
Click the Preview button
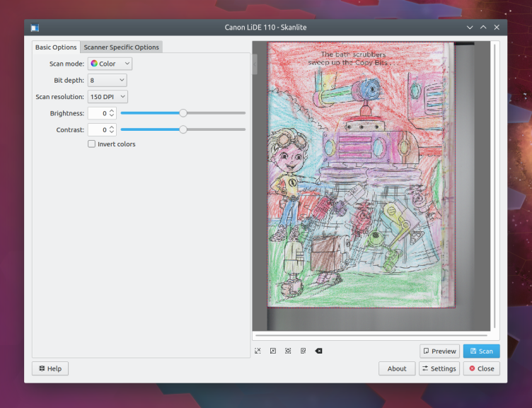pyautogui.click(x=439, y=351)
